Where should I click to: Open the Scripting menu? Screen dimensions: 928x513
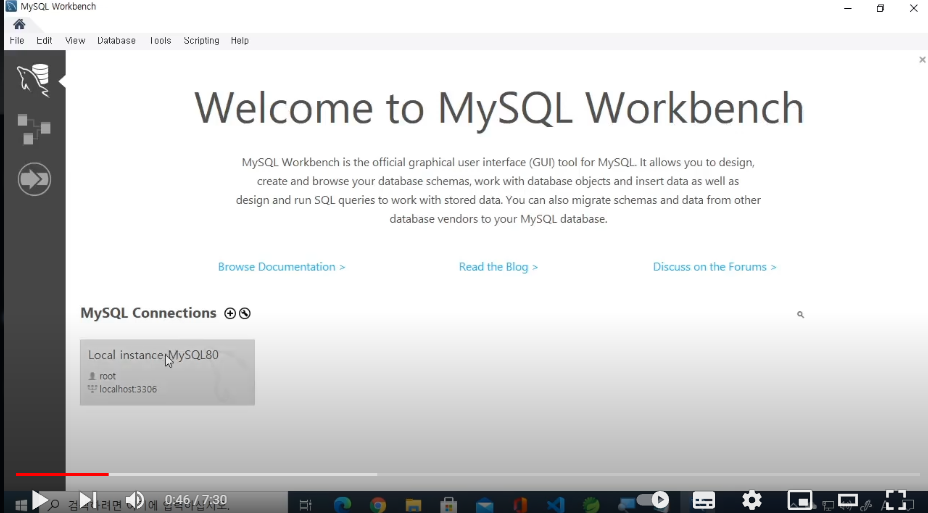click(201, 41)
